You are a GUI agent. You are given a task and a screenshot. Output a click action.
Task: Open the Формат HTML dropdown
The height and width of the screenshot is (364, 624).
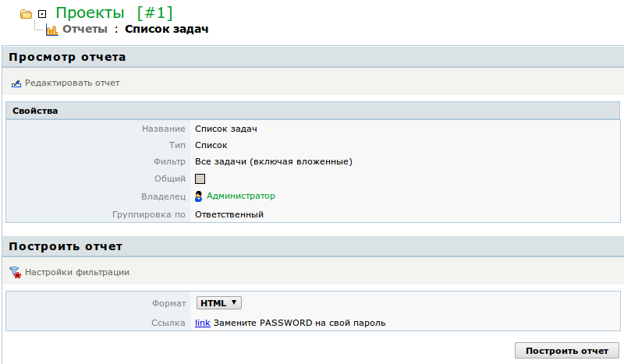(219, 303)
